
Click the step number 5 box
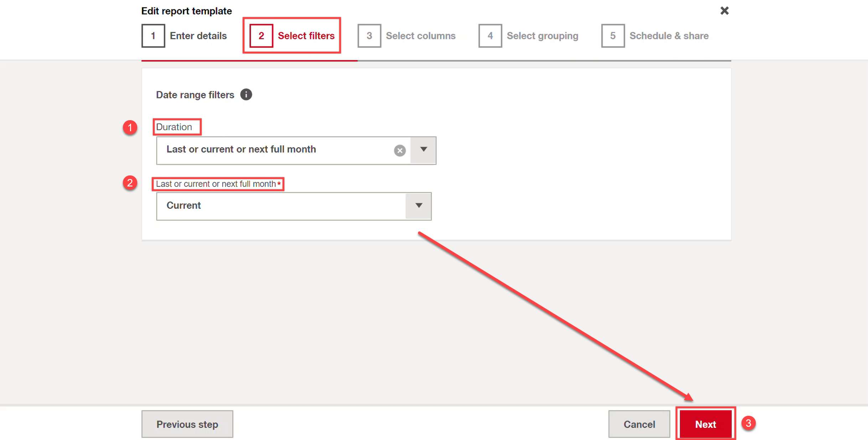coord(613,36)
